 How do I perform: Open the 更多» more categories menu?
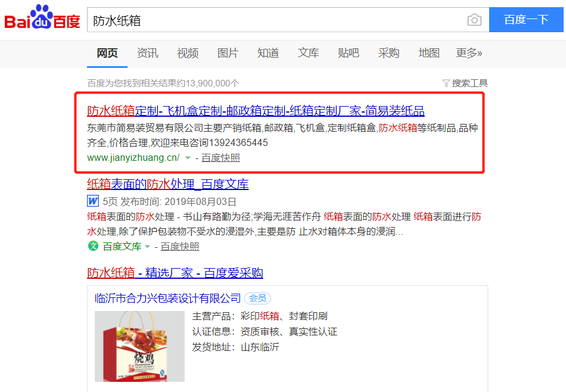[469, 53]
